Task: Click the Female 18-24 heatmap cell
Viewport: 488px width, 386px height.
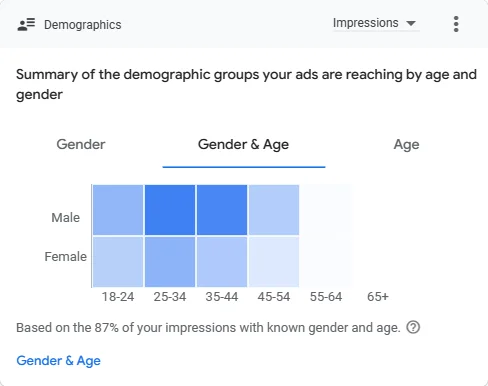Action: pyautogui.click(x=118, y=262)
